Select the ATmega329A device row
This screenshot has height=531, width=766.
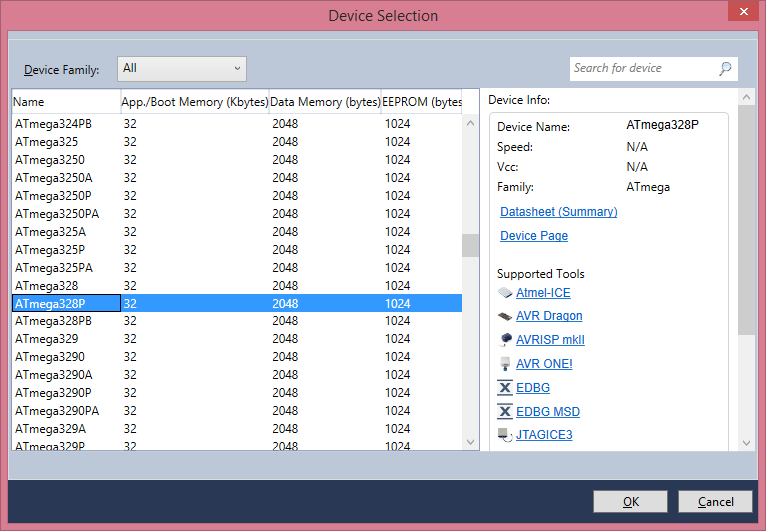point(237,429)
